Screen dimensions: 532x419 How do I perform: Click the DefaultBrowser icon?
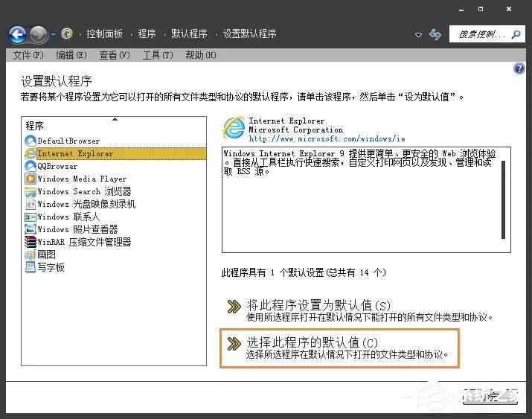coord(31,141)
